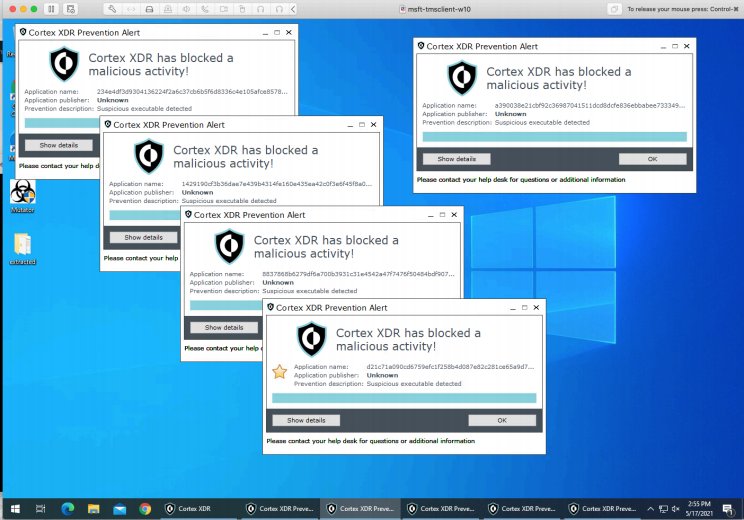The height and width of the screenshot is (520, 744).
Task: Click the shield logo in d21c71a0 alert
Action: [x=312, y=339]
